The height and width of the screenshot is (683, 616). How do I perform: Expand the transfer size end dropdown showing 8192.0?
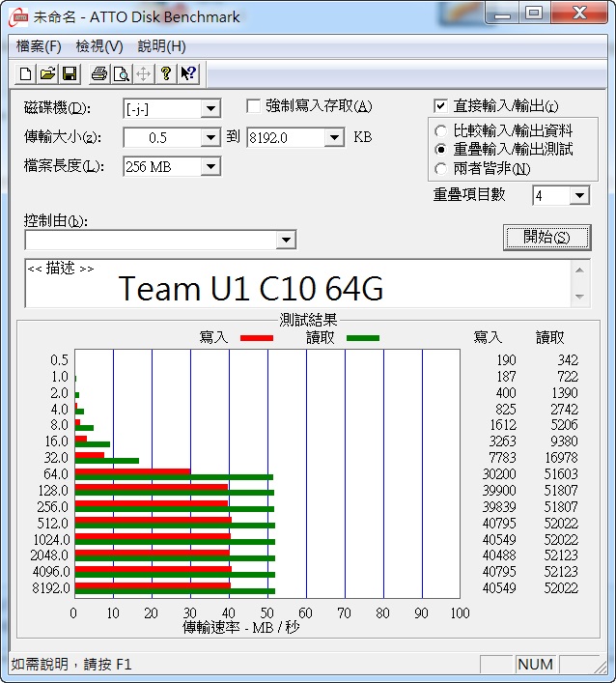point(334,137)
